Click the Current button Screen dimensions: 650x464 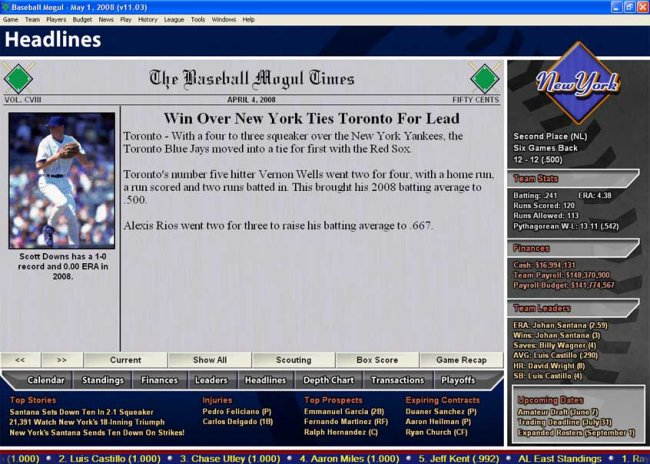click(x=126, y=360)
